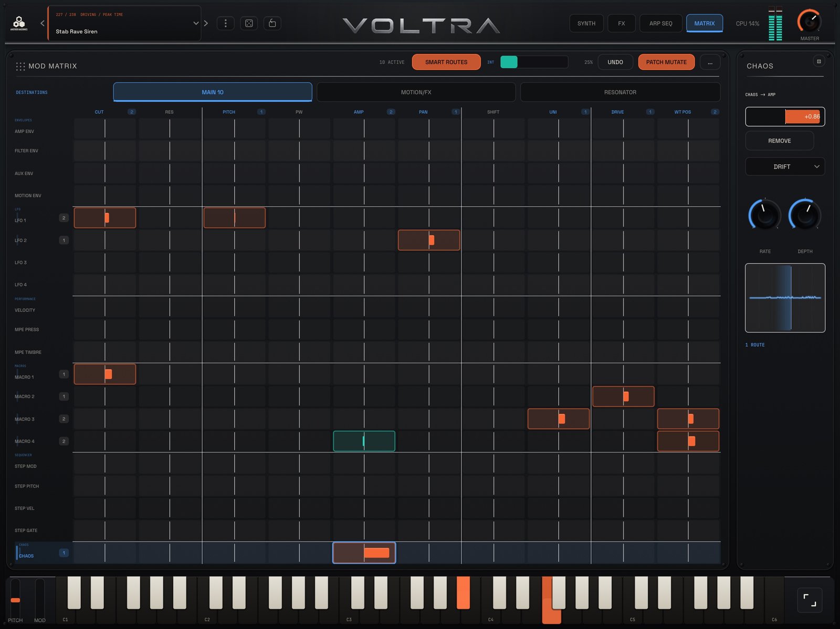Image resolution: width=840 pixels, height=629 pixels.
Task: Click the UNDO button
Action: 615,62
